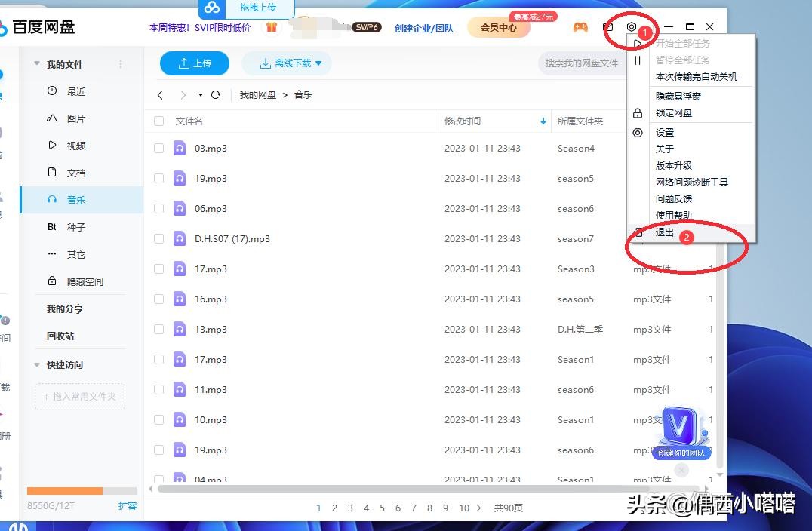Image resolution: width=812 pixels, height=531 pixels.
Task: Collapse the 我的文件 section chevron
Action: coord(36,64)
